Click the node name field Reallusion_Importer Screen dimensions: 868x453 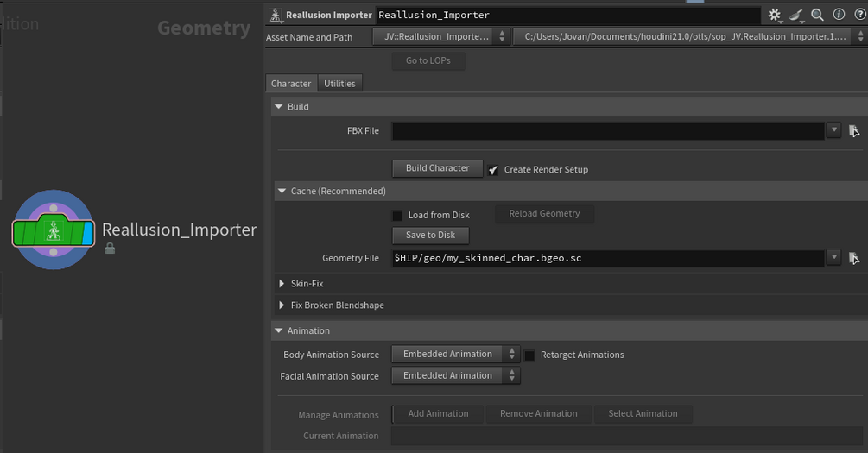[x=568, y=15]
